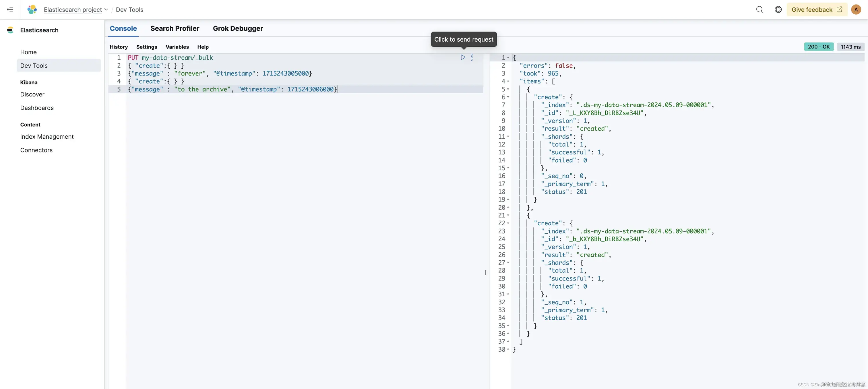The height and width of the screenshot is (389, 868).
Task: Switch to the Grok Debugger tab
Action: (238, 28)
